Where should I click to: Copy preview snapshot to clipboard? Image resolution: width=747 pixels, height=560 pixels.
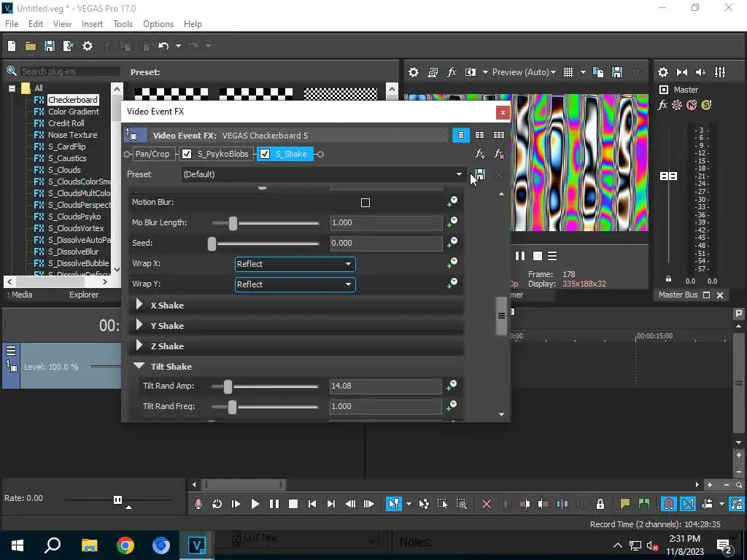point(598,72)
